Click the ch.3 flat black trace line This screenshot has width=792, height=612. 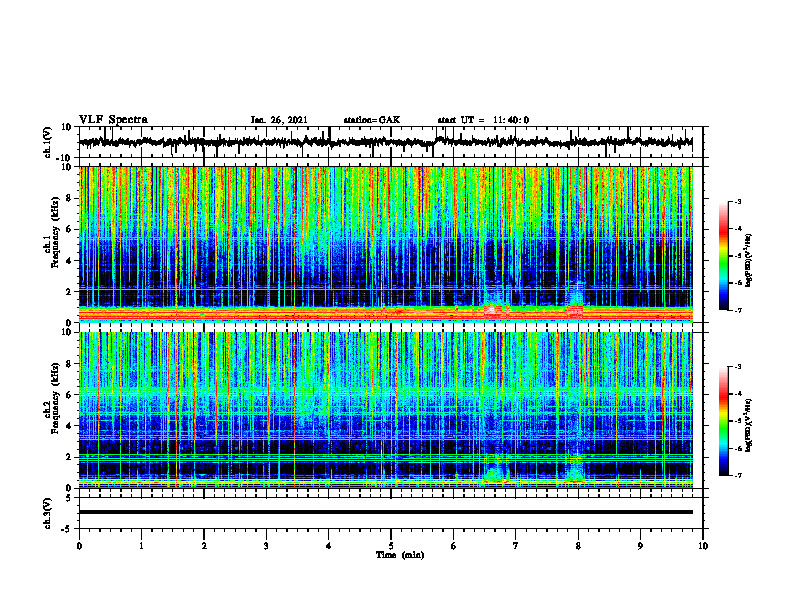[x=385, y=512]
